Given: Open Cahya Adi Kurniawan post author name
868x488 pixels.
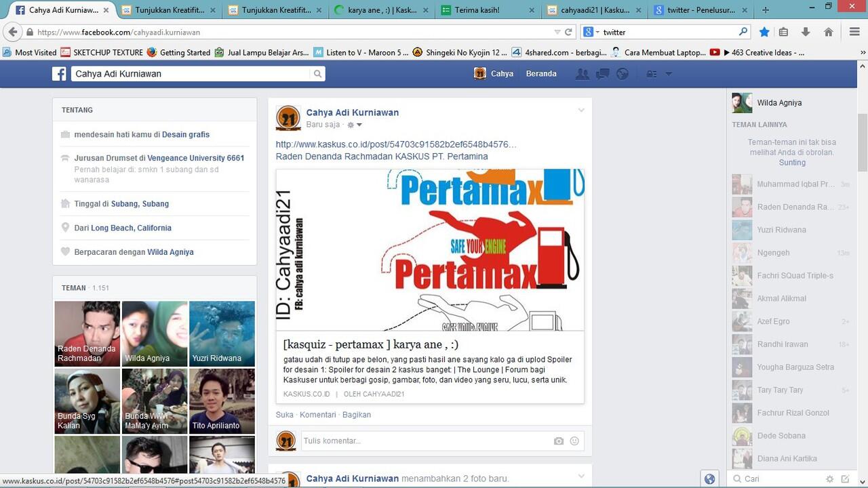Looking at the screenshot, I should 353,113.
